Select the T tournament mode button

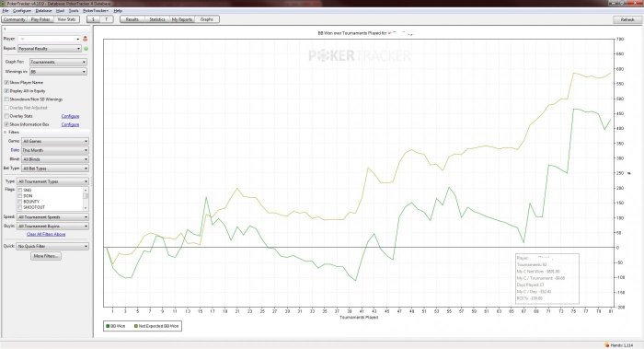(107, 19)
